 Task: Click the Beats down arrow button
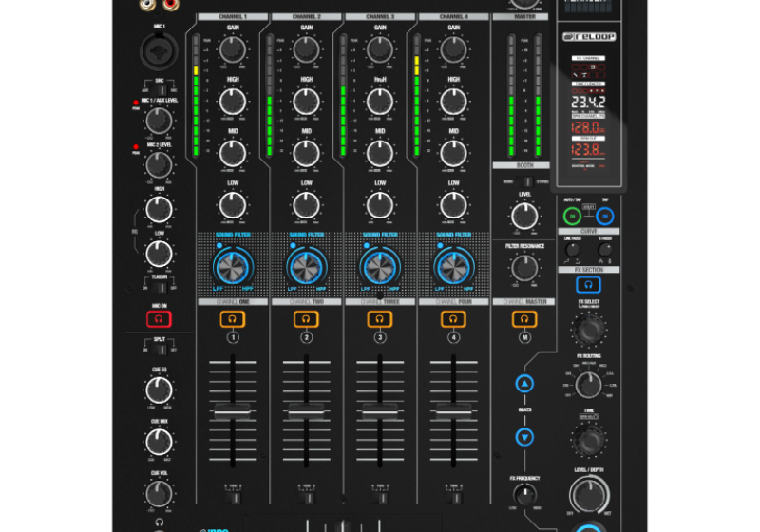[x=524, y=437]
